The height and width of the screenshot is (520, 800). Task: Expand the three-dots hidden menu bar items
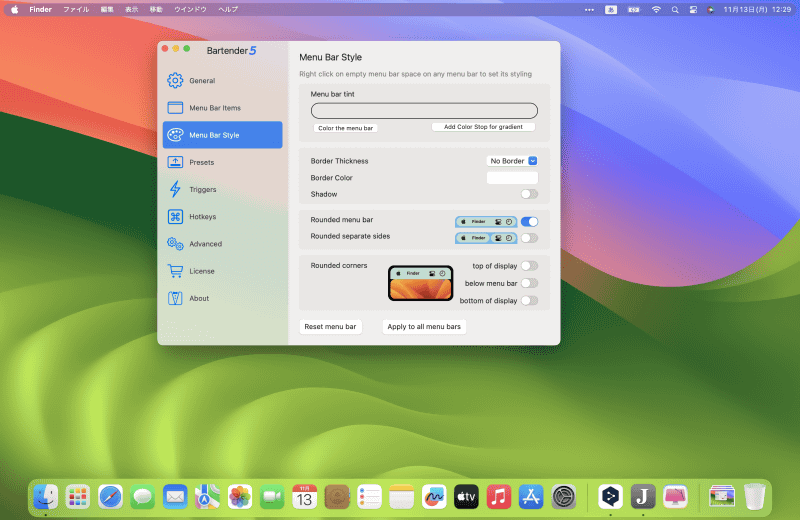[589, 10]
